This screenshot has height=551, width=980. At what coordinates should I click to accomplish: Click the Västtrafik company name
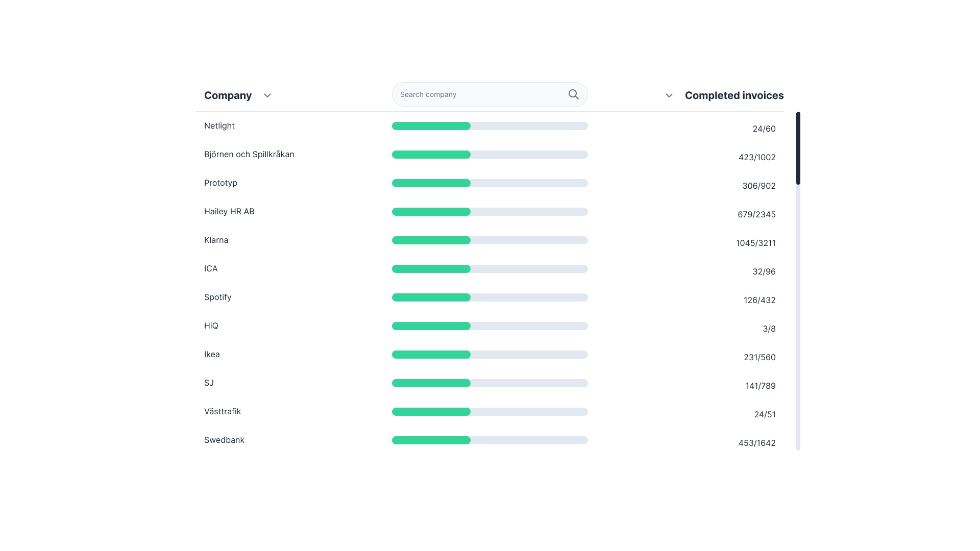222,411
